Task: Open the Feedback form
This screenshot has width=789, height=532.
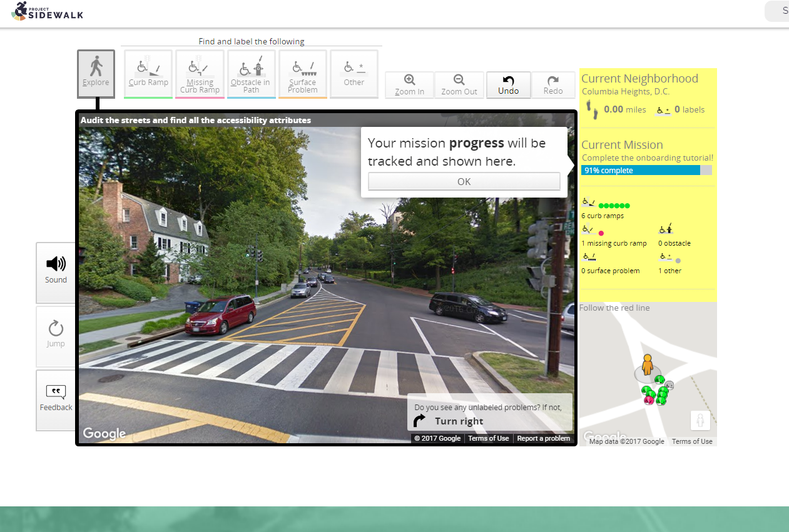Action: (56, 400)
